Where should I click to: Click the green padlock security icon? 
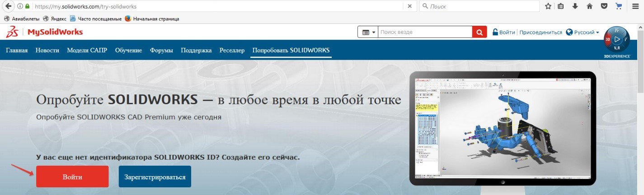(28, 7)
